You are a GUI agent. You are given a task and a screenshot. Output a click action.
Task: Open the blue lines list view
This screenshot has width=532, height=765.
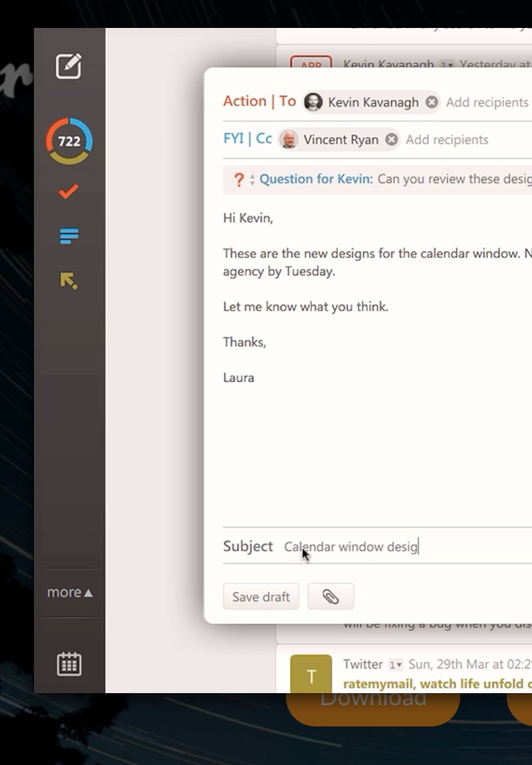click(x=68, y=236)
